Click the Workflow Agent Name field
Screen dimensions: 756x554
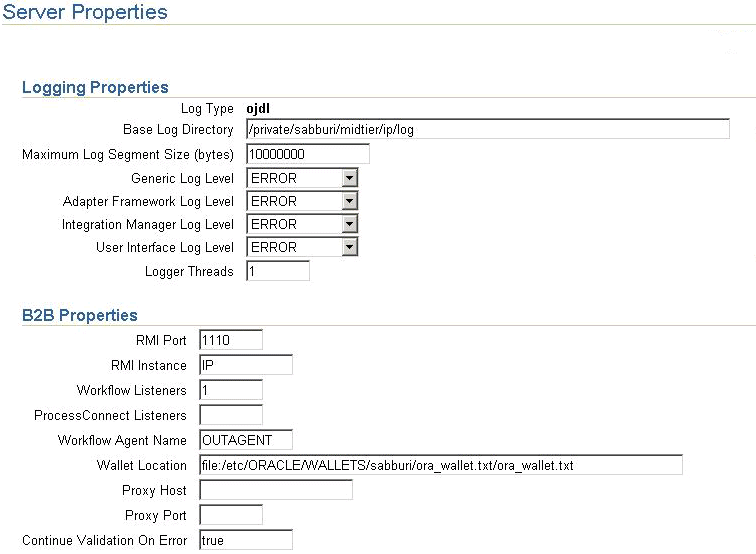pyautogui.click(x=246, y=440)
